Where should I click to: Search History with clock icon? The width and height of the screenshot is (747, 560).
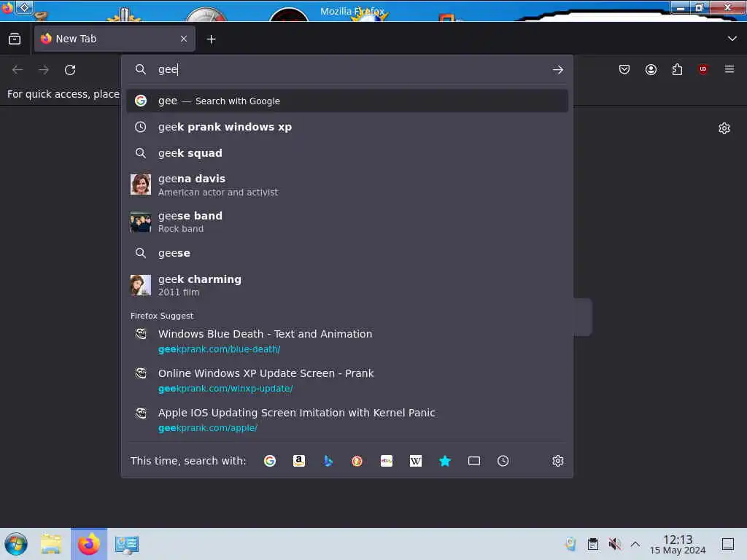point(503,461)
